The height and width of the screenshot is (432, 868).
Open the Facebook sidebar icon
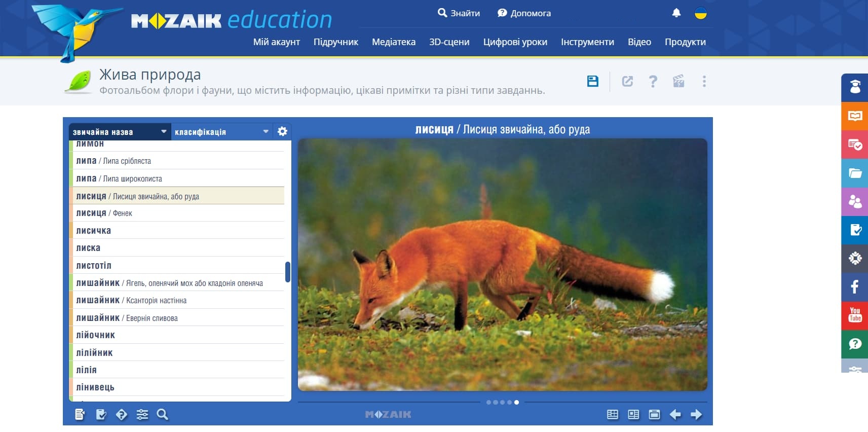tap(855, 287)
